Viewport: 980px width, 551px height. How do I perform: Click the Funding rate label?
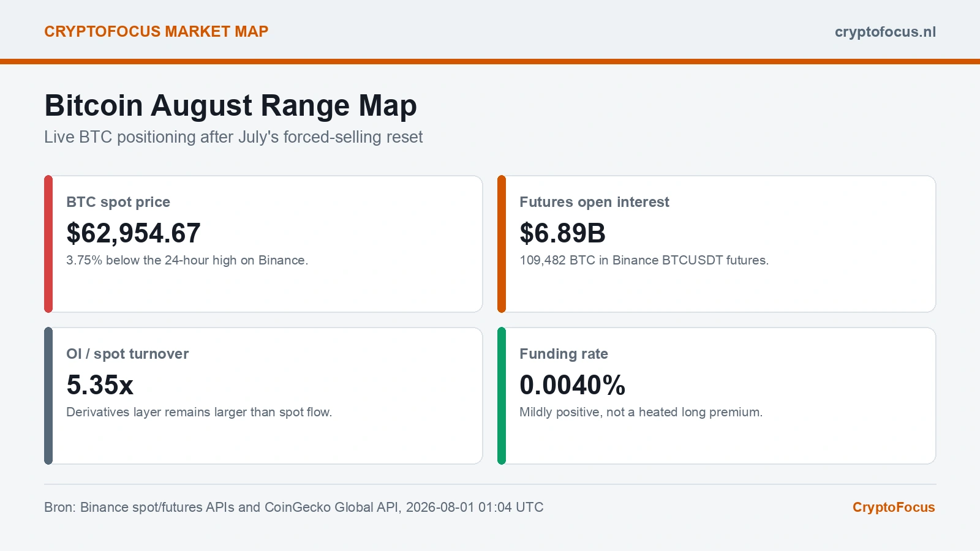pyautogui.click(x=563, y=354)
